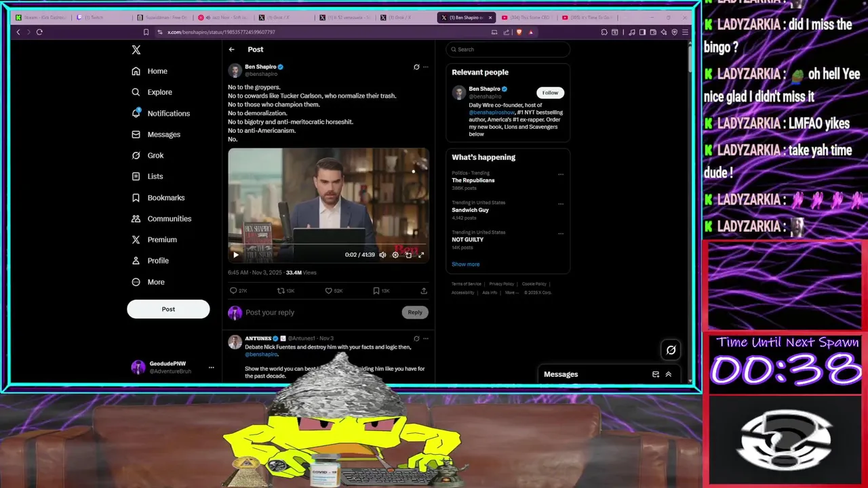Open options for Sandwich Guy trend
Screen dimensions: 868x488
561,204
